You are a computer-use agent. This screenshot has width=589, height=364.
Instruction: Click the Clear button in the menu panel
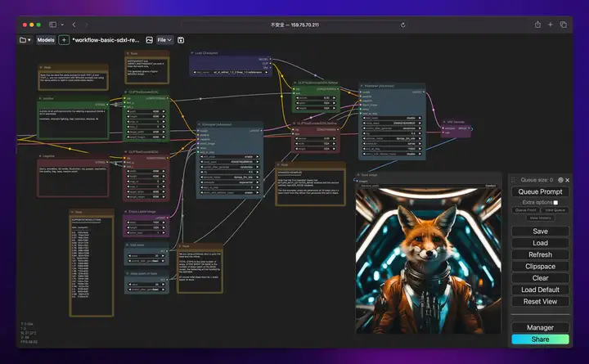pyautogui.click(x=540, y=278)
